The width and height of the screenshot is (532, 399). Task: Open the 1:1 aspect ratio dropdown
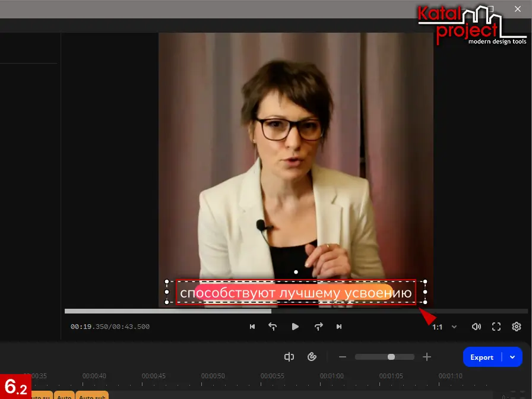(x=445, y=327)
